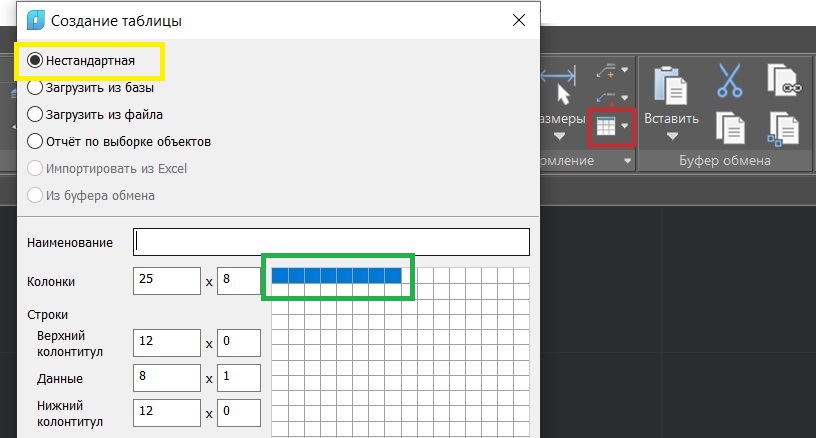Expand the Вставить dropdown arrow

[671, 136]
